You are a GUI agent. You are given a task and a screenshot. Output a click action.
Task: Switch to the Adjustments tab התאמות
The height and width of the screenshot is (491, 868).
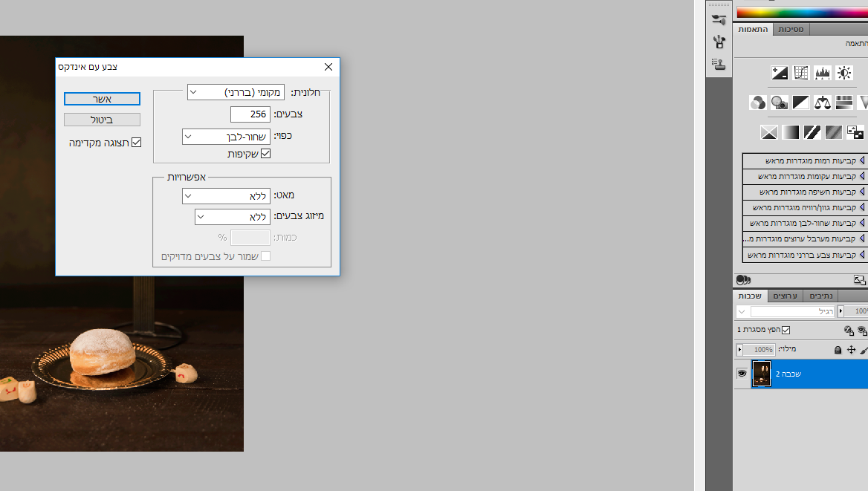[753, 29]
